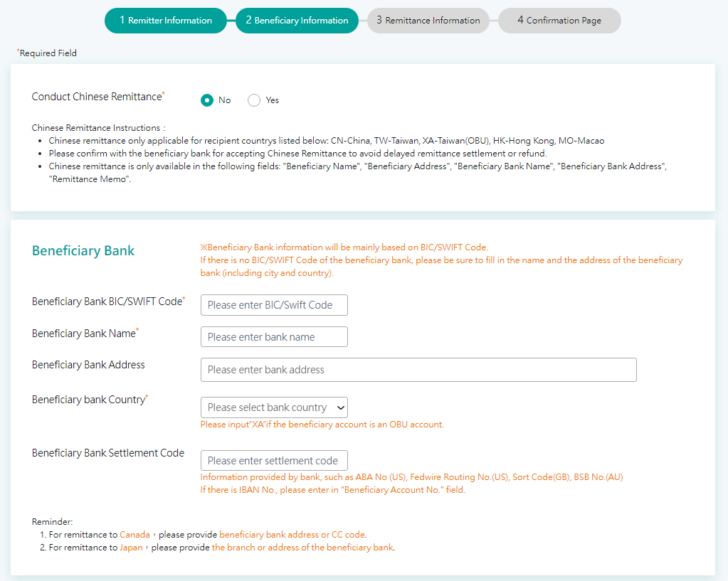Choose "Yes" radio for Chinese Remittance
The image size is (728, 581).
(254, 100)
